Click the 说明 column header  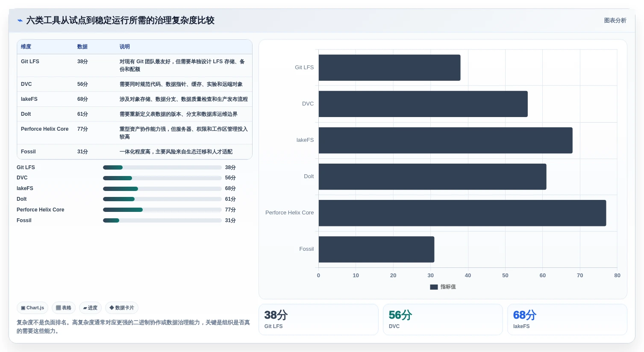pos(125,47)
